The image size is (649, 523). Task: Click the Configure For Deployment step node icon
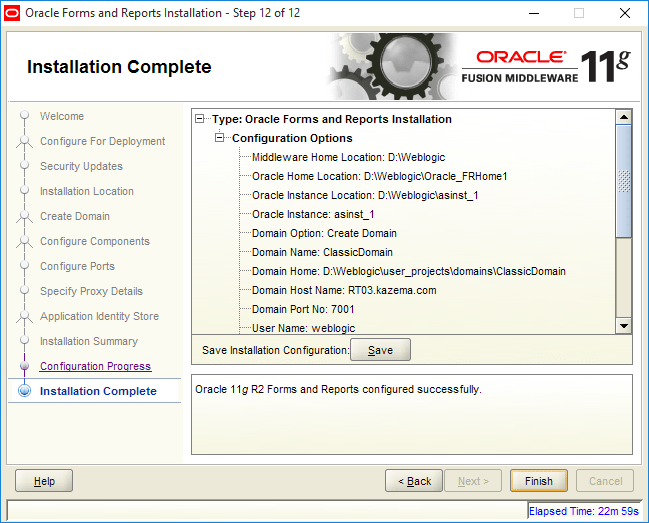coord(24,142)
